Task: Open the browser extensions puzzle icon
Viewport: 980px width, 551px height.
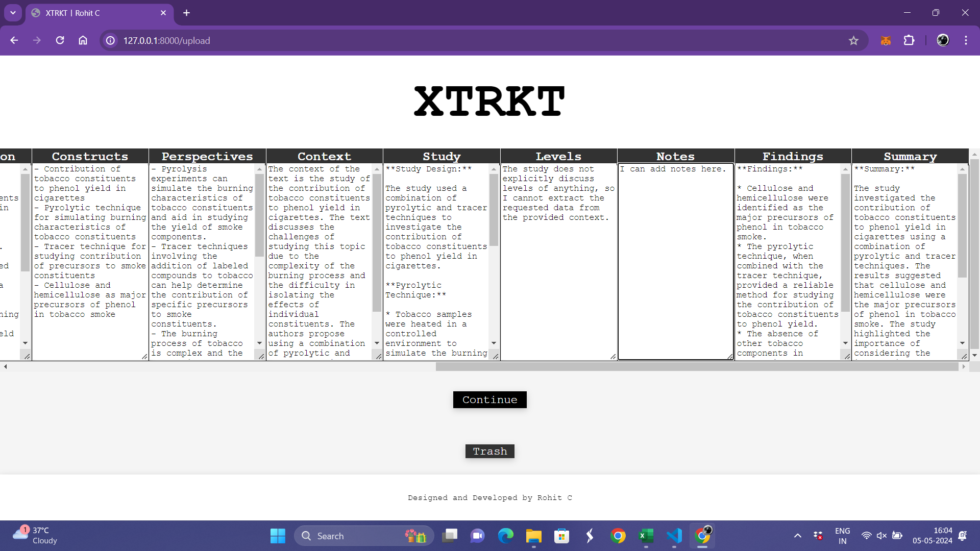Action: pyautogui.click(x=909, y=40)
